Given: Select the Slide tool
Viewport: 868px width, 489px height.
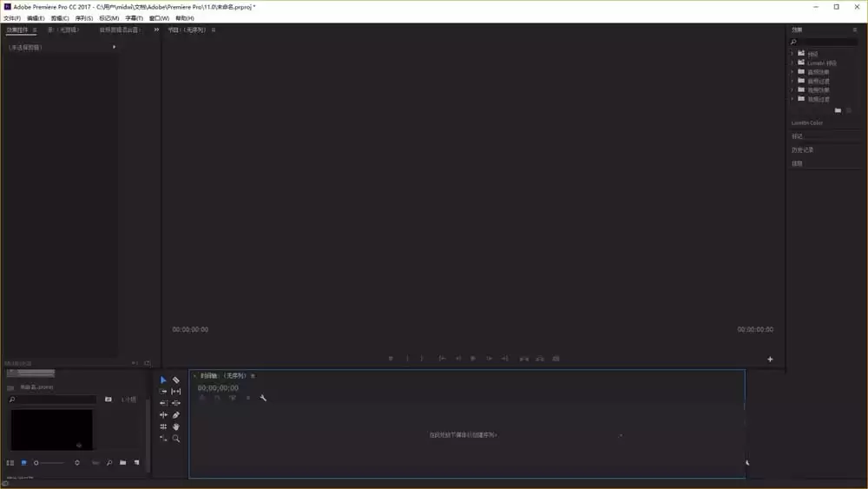Looking at the screenshot, I should (176, 403).
